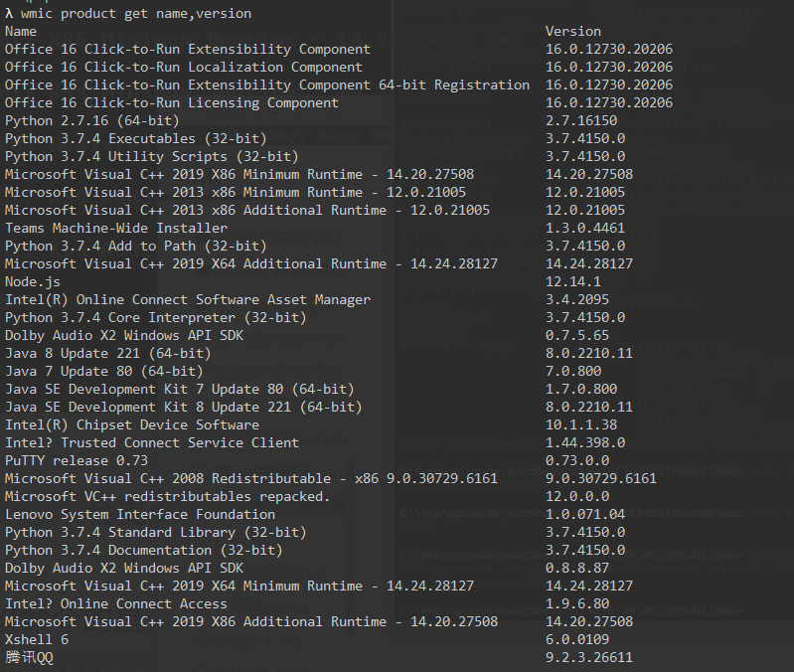Click Dolby Audio X2 version 0.8.8.87
This screenshot has height=672, width=794.
(x=577, y=569)
